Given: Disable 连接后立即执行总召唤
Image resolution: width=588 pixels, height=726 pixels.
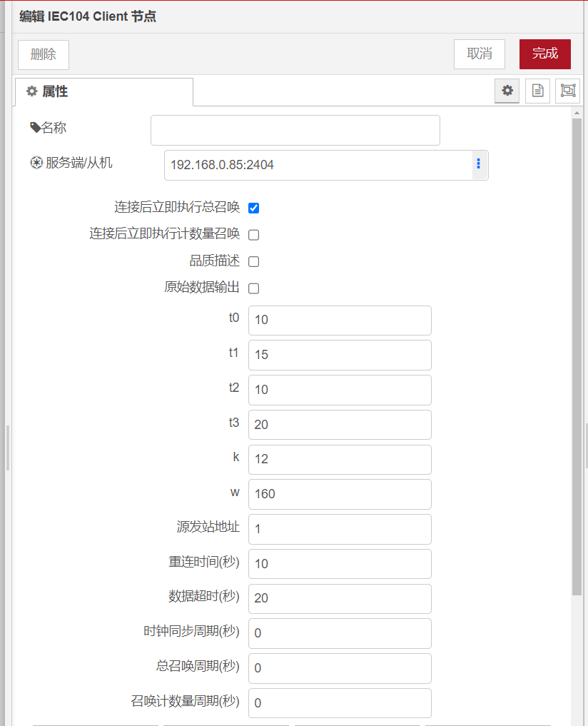Looking at the screenshot, I should (253, 208).
